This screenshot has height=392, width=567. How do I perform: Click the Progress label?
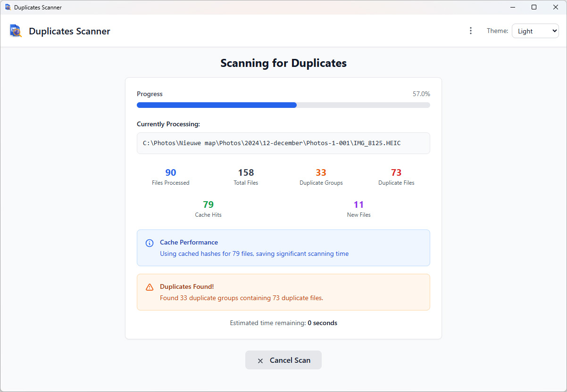coord(150,94)
